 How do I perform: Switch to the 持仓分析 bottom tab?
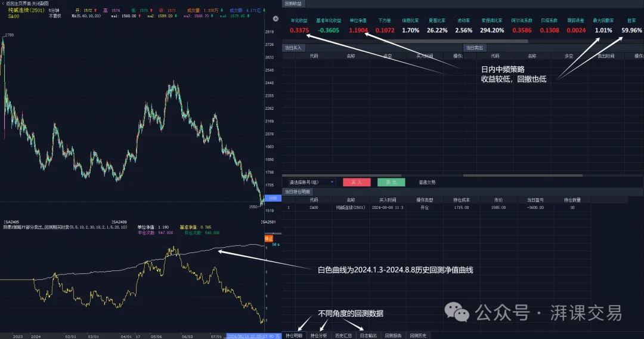point(318,335)
